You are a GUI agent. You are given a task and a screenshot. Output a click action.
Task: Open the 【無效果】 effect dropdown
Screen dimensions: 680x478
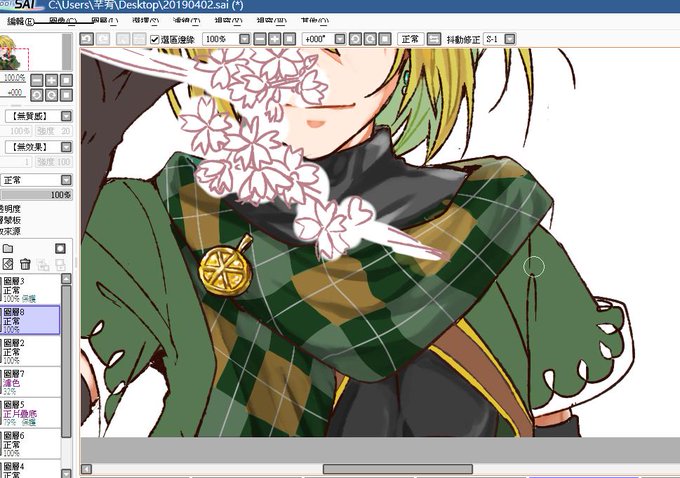tap(66, 147)
